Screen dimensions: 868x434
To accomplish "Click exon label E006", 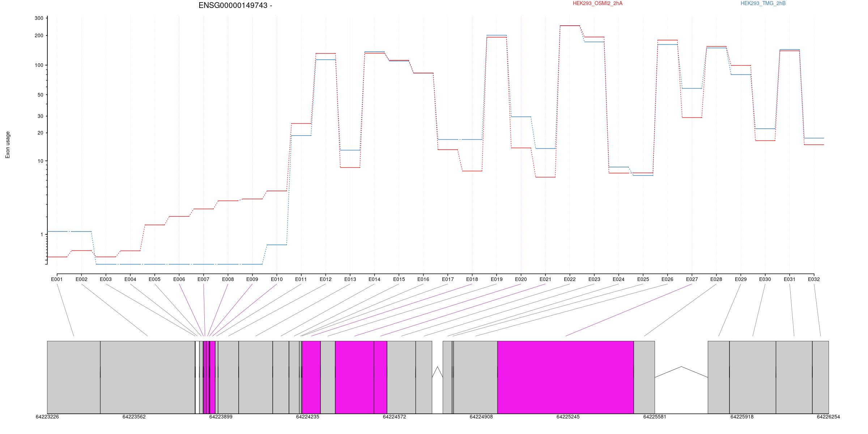I will (179, 279).
